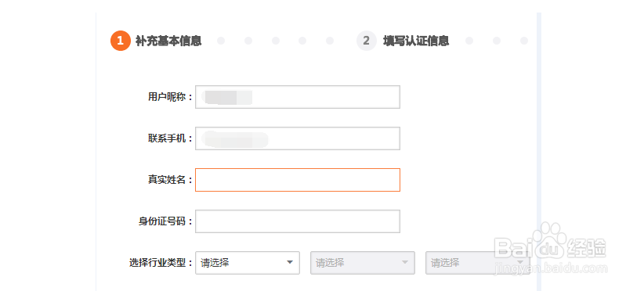Focus the 联系手机 input field
644x291 pixels.
pos(298,138)
